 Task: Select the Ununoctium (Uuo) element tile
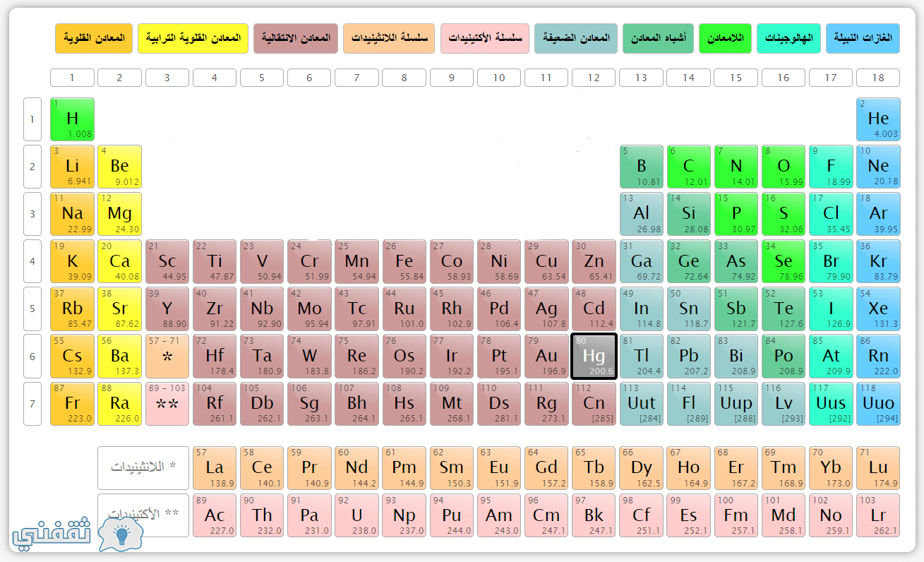pos(878,403)
